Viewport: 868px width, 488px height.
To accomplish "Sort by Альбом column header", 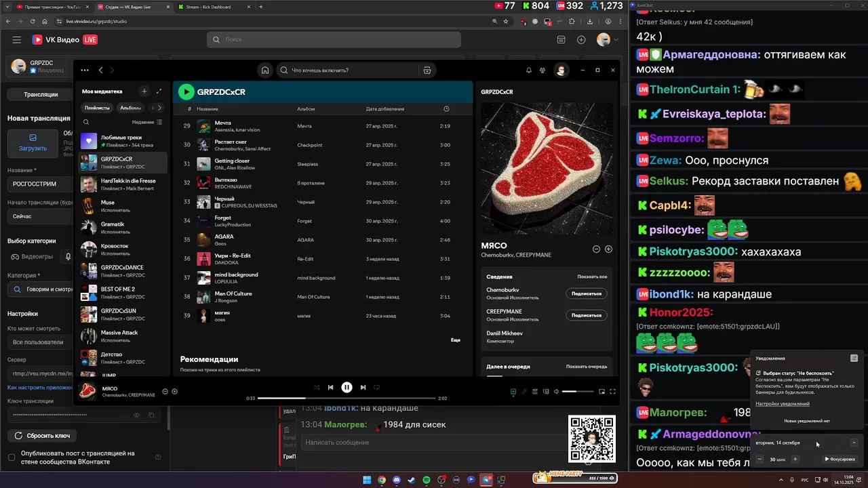I will pos(306,108).
